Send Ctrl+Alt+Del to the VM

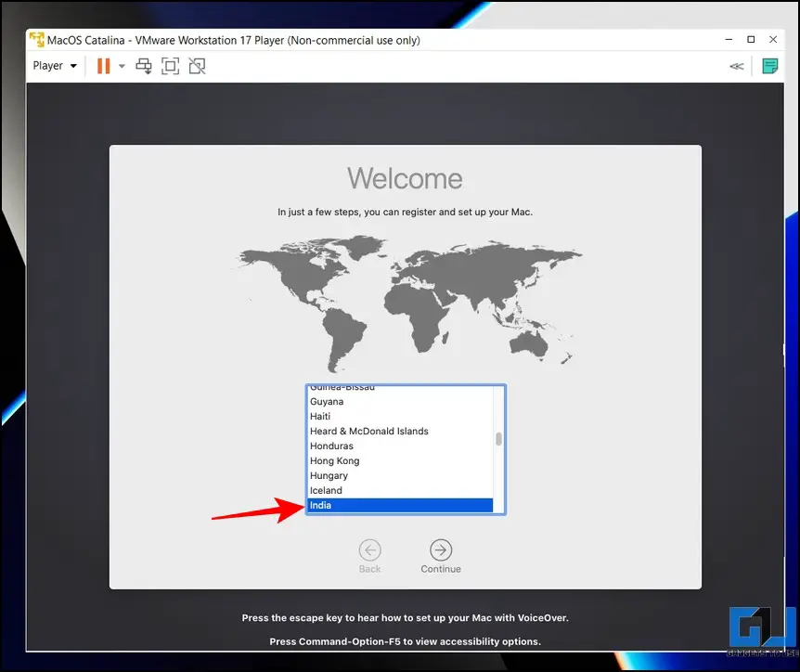[x=144, y=66]
